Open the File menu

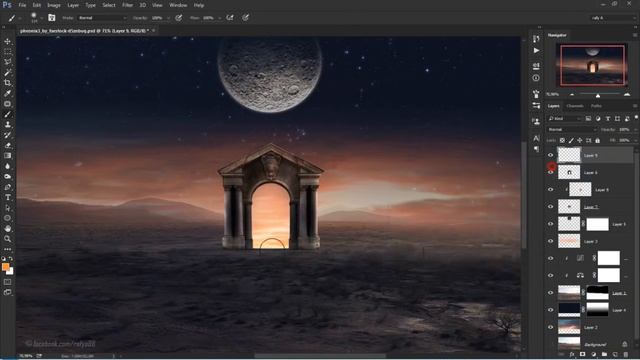pyautogui.click(x=22, y=5)
